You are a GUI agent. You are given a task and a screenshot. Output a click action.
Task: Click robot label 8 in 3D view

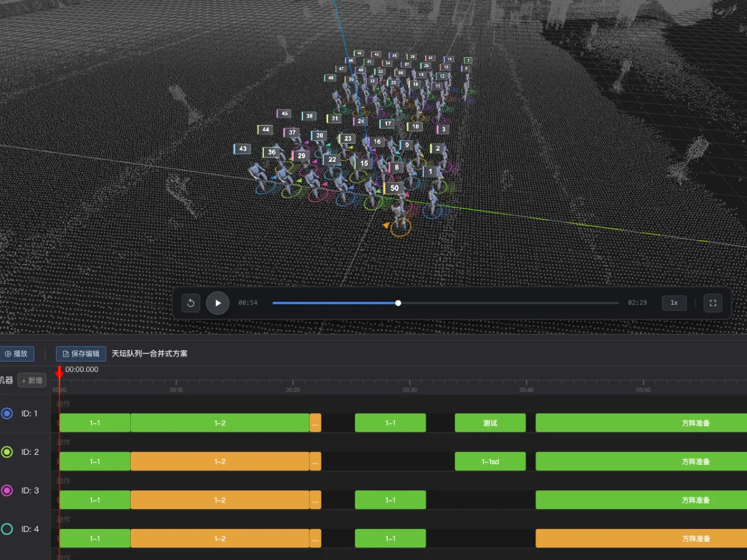click(x=397, y=167)
